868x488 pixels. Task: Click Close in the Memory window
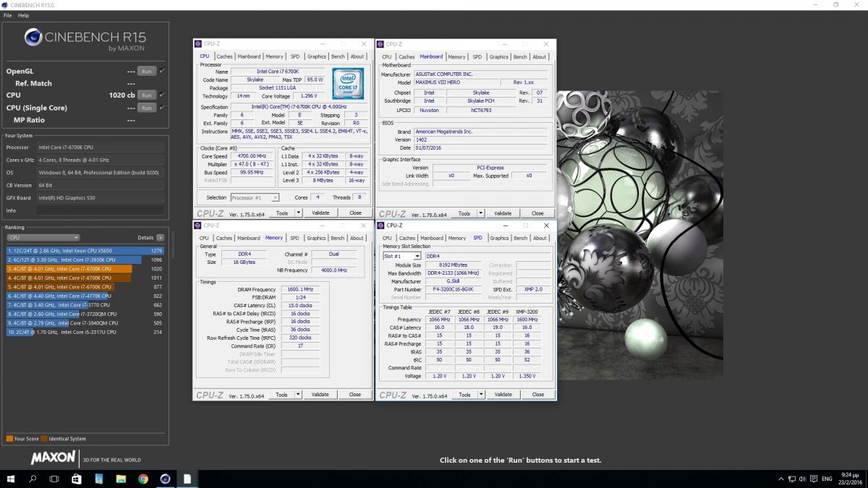click(355, 395)
